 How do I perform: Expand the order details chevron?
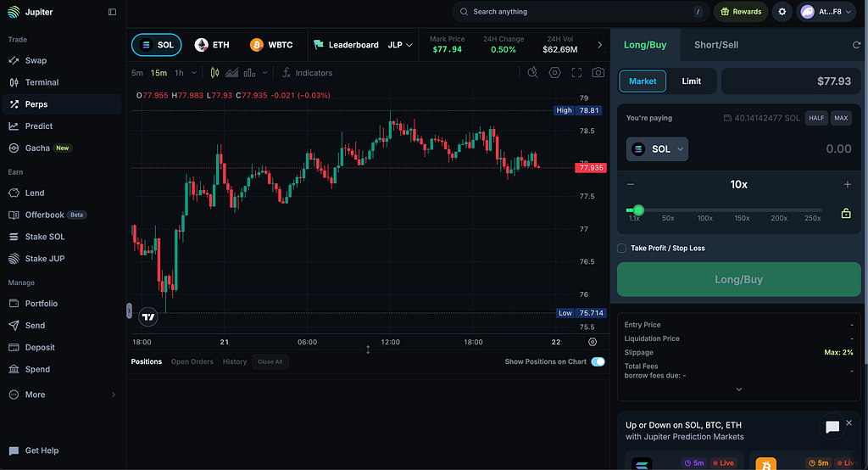point(739,389)
